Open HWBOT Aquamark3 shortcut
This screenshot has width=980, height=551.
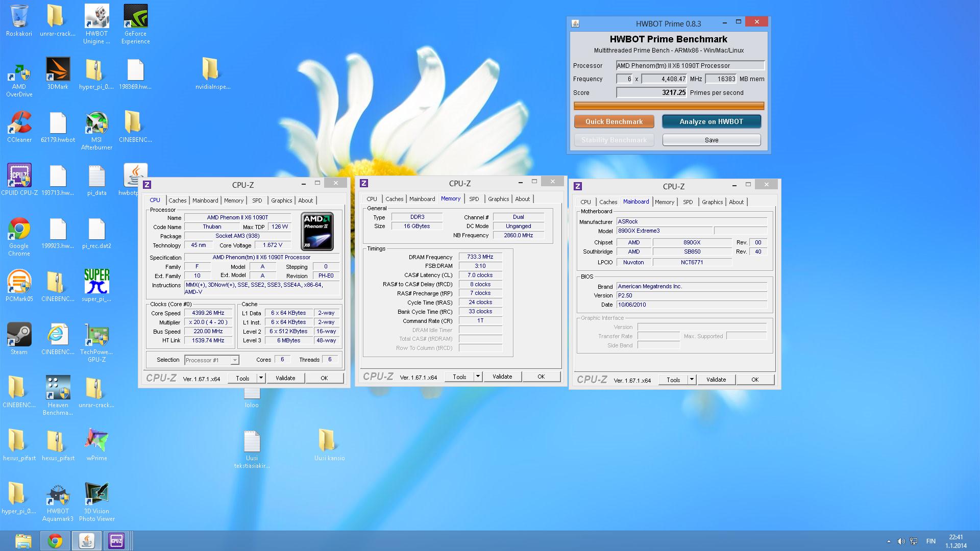[x=58, y=502]
